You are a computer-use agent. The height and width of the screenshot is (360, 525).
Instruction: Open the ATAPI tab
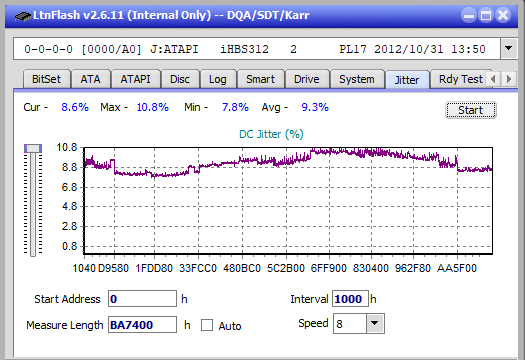136,79
